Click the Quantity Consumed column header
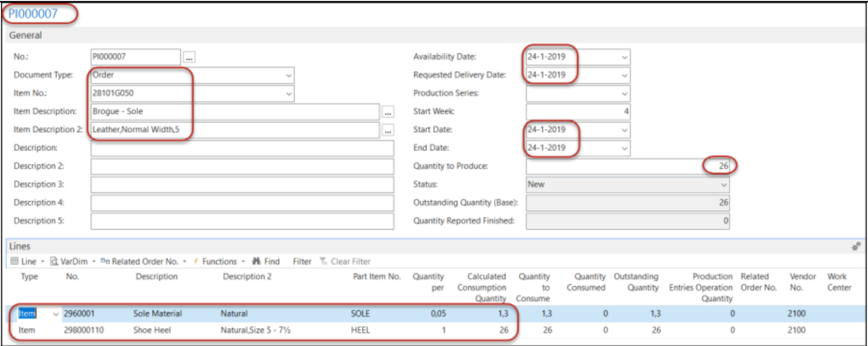868x346 pixels. [x=586, y=282]
